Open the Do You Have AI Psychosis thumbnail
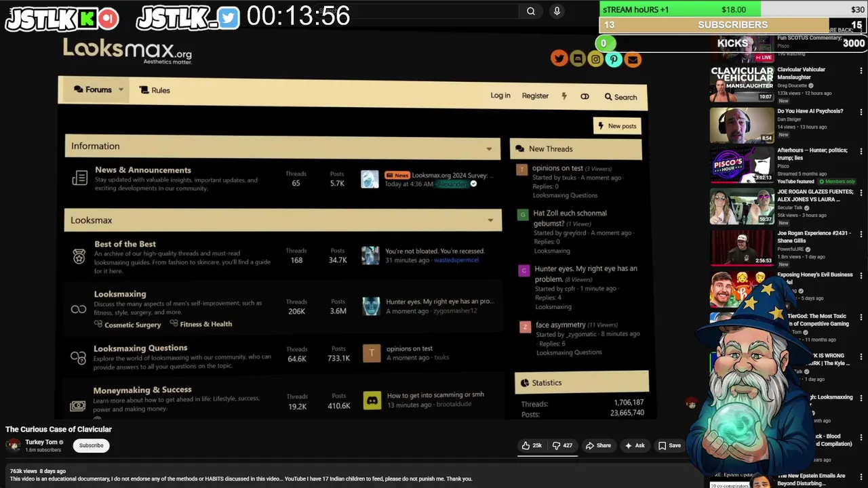The image size is (868, 488). point(742,125)
